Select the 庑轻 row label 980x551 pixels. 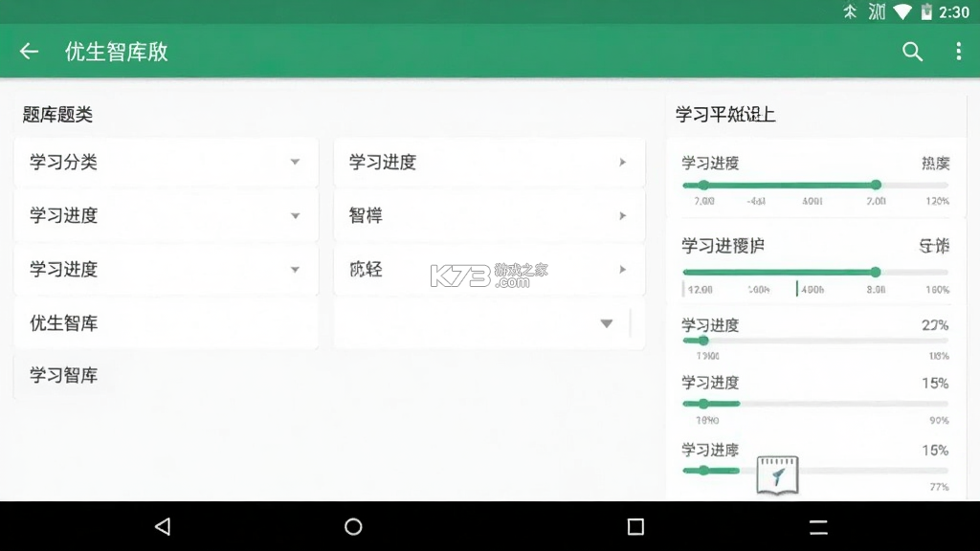point(366,269)
